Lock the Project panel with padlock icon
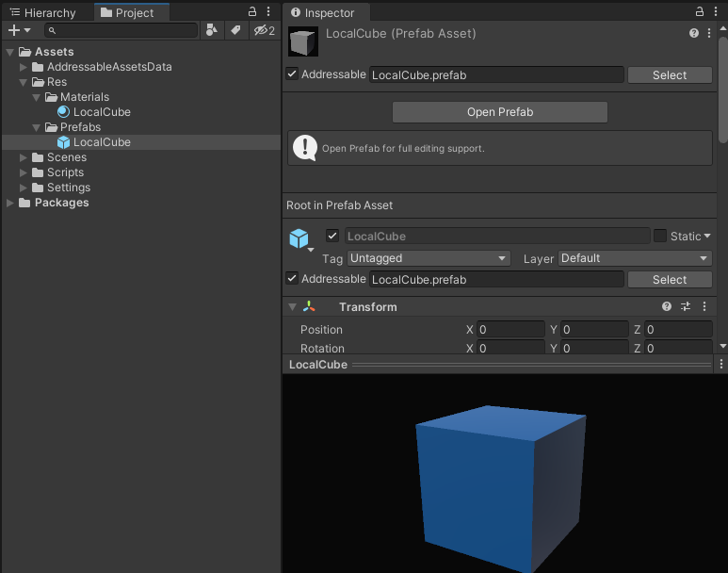728x573 pixels. [252, 11]
